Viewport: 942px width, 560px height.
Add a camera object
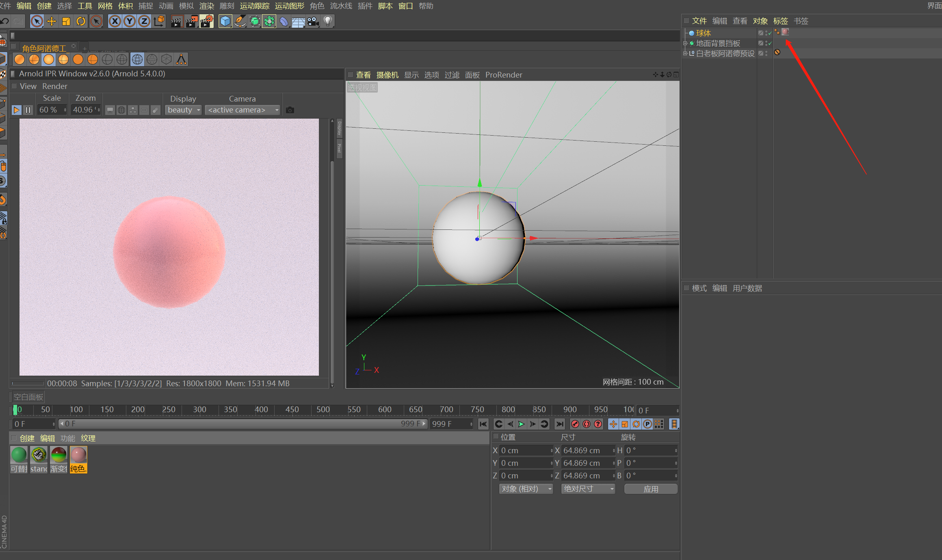tap(313, 21)
